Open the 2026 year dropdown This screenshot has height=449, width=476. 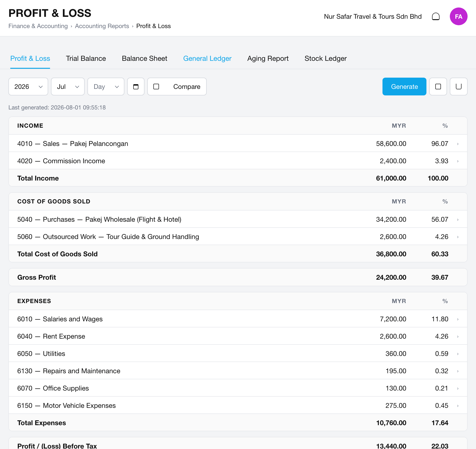click(x=28, y=87)
